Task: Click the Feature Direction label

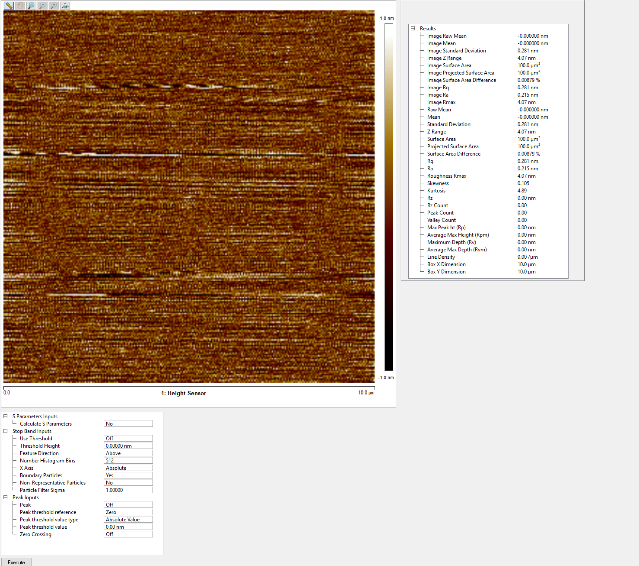Action: [39, 453]
